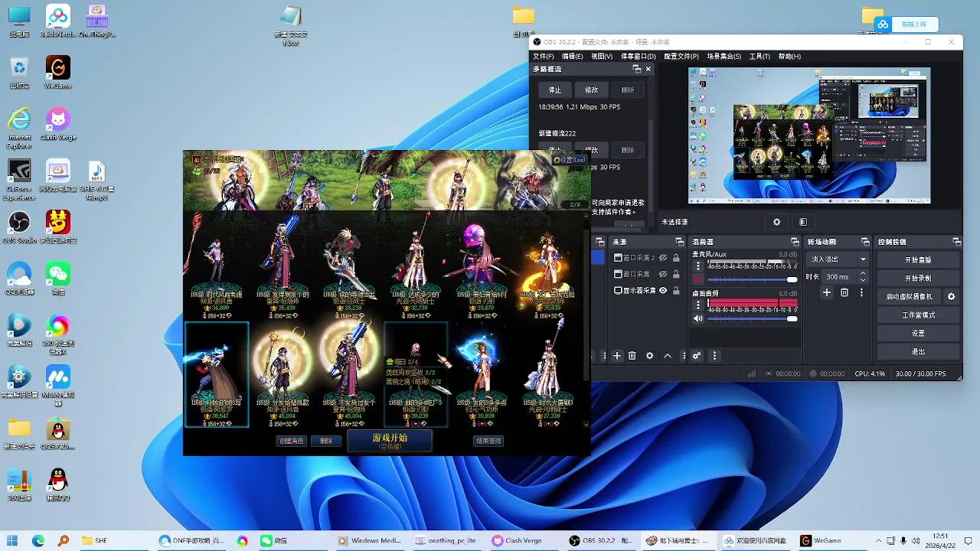Click 启动虚拟摄像机 button

(910, 296)
